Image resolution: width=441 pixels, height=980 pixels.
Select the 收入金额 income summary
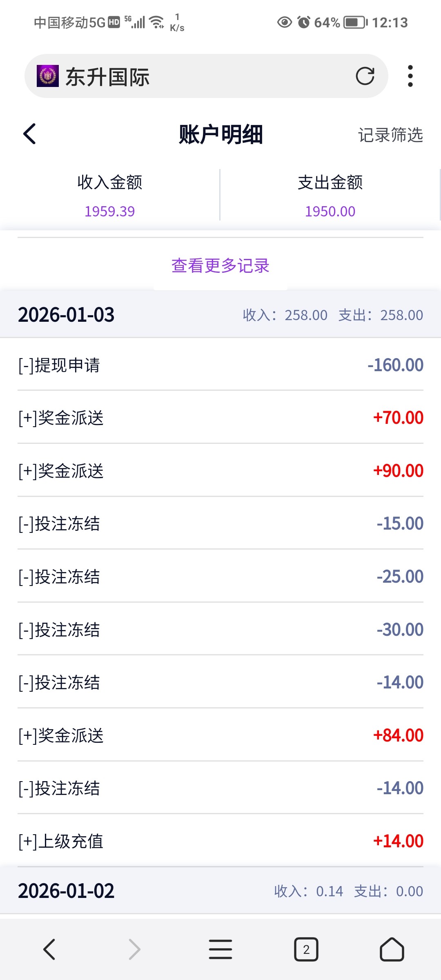point(109,195)
